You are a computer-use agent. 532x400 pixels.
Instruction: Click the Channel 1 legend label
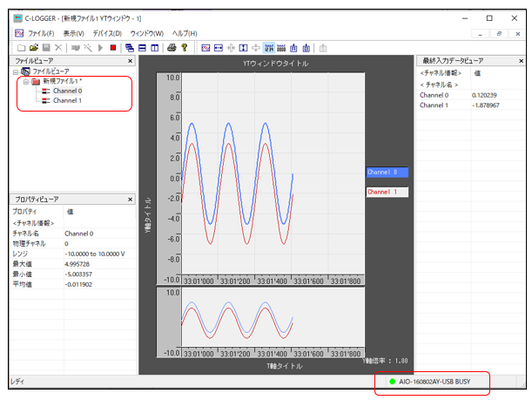tap(387, 191)
